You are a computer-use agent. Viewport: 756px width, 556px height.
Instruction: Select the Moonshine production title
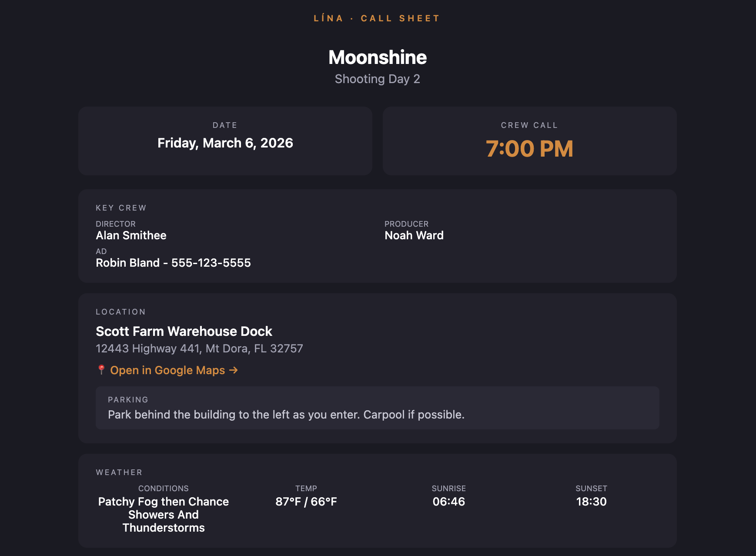pos(378,57)
